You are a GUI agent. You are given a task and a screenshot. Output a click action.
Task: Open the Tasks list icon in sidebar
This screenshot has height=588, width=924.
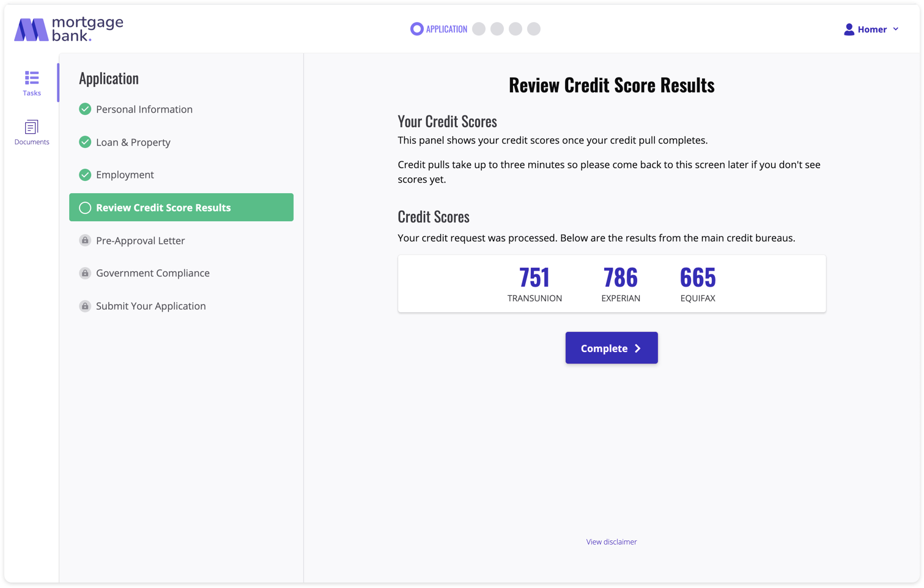pyautogui.click(x=32, y=78)
